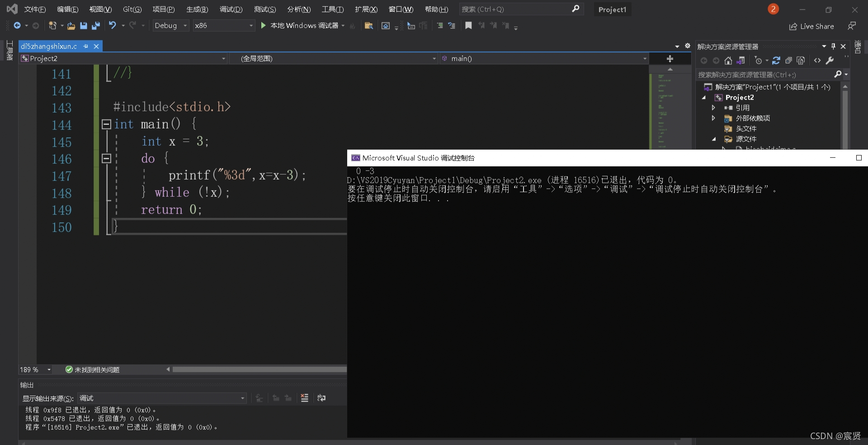The width and height of the screenshot is (868, 445).
Task: Click the Pending Changes Filter clock icon
Action: coord(759,61)
